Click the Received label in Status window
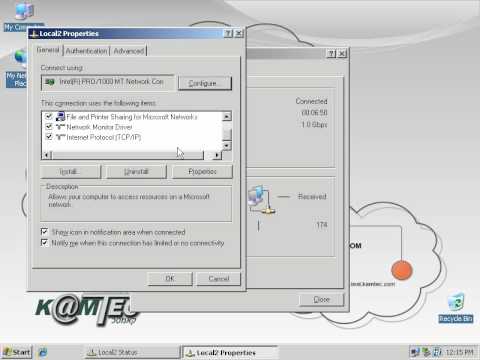This screenshot has height=360, width=480. click(x=312, y=196)
